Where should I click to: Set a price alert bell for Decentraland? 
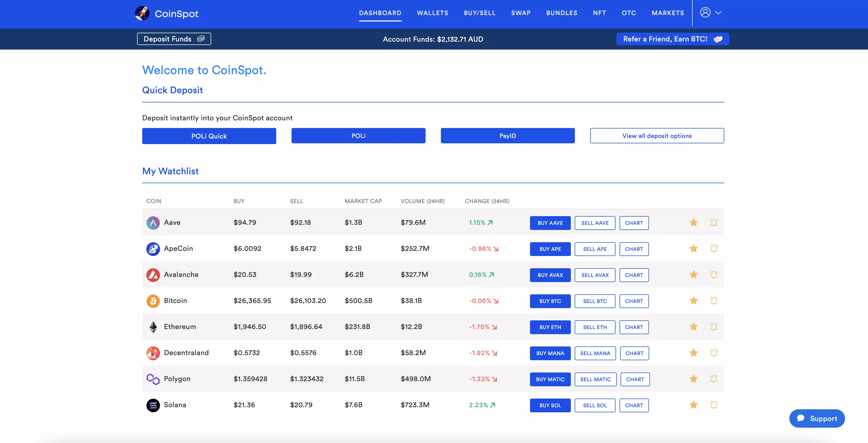pyautogui.click(x=714, y=353)
